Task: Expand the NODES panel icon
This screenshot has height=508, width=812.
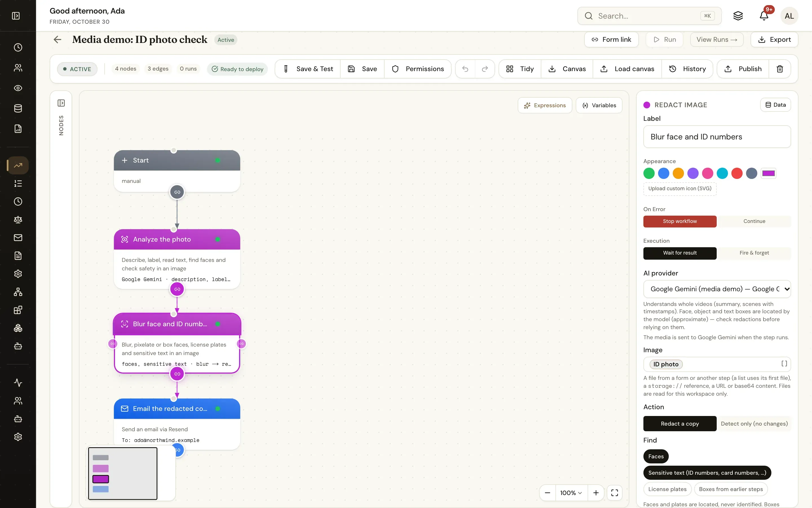Action: coord(61,103)
